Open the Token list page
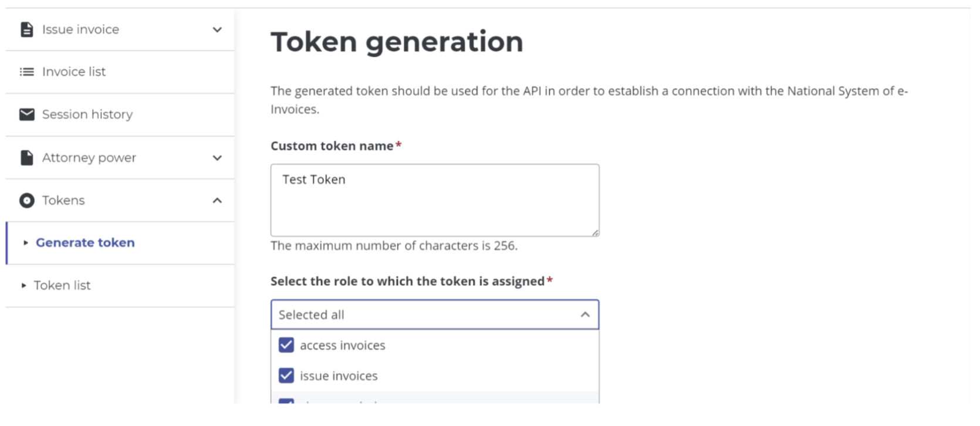 62,285
